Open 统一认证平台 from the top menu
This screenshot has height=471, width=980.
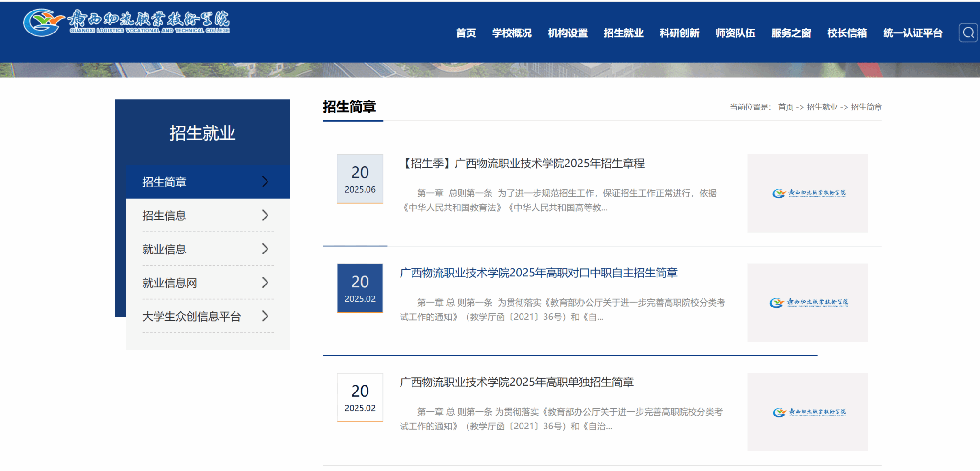click(913, 33)
